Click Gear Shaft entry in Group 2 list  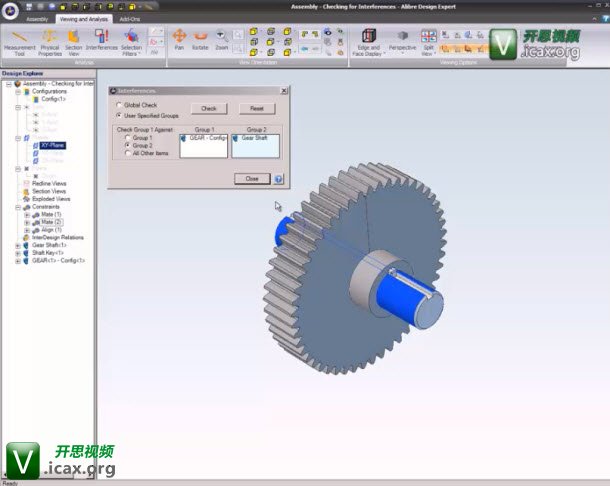tap(254, 138)
